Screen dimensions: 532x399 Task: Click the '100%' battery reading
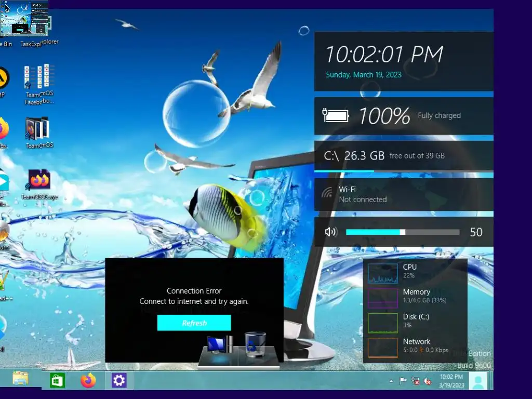click(384, 116)
